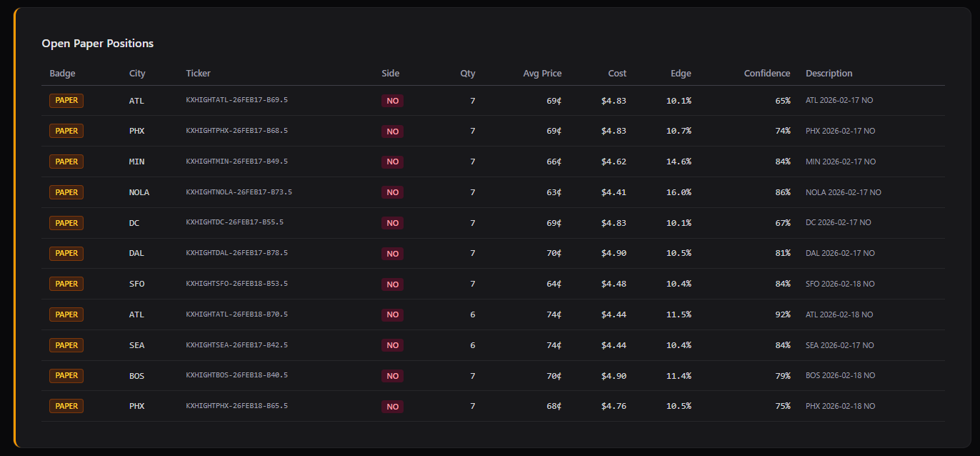Toggle the NO side badge on the DC row
This screenshot has height=456, width=980.
[x=392, y=223]
